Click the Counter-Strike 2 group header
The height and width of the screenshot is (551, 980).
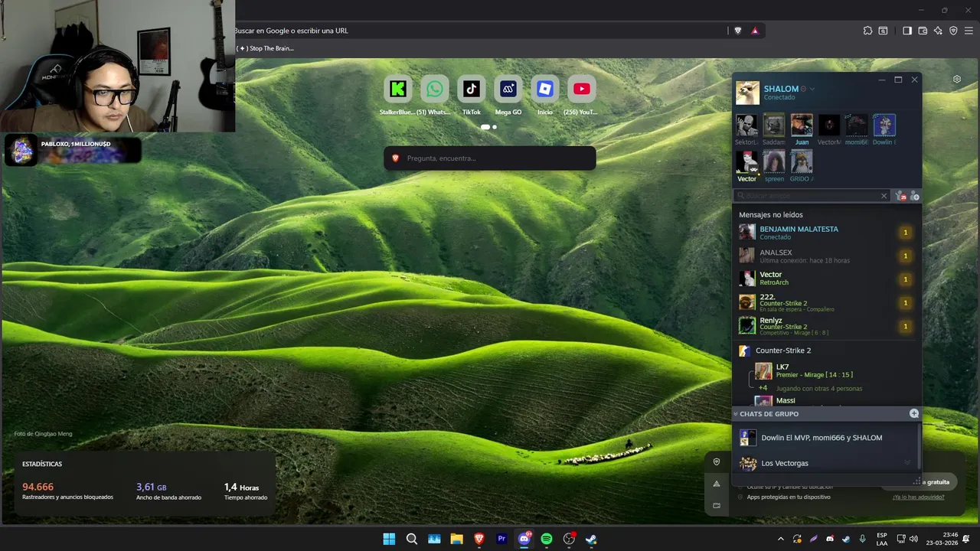[x=826, y=350]
